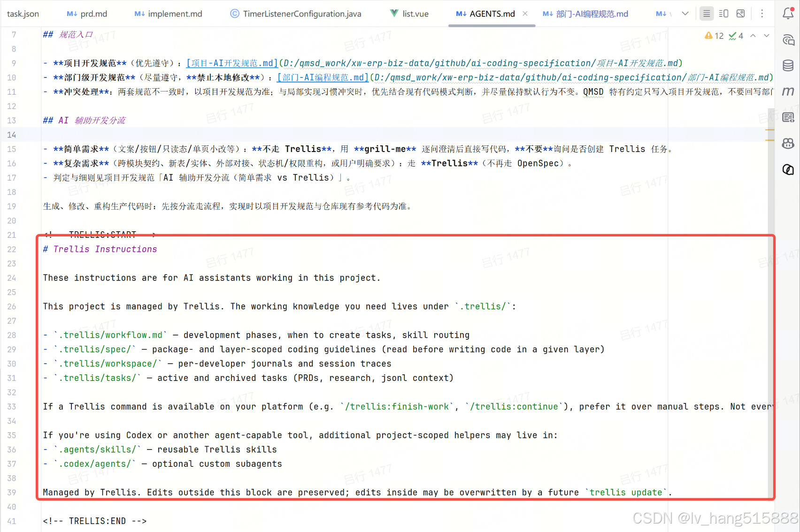Click the '.trellis/workspace/' code text
Screen dimensions: 800x532
108,364
